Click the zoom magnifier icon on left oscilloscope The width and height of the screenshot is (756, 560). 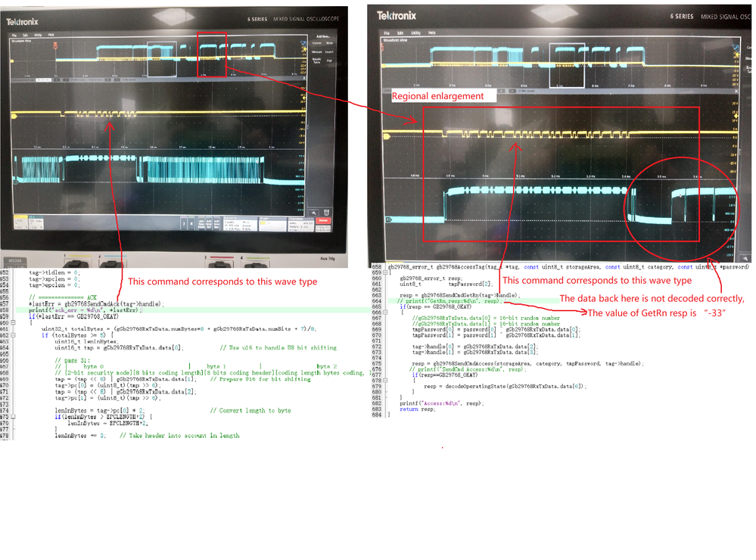[x=314, y=213]
